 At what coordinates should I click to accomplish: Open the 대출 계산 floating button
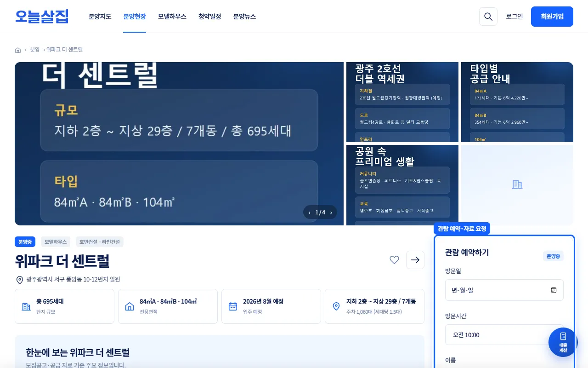point(563,342)
